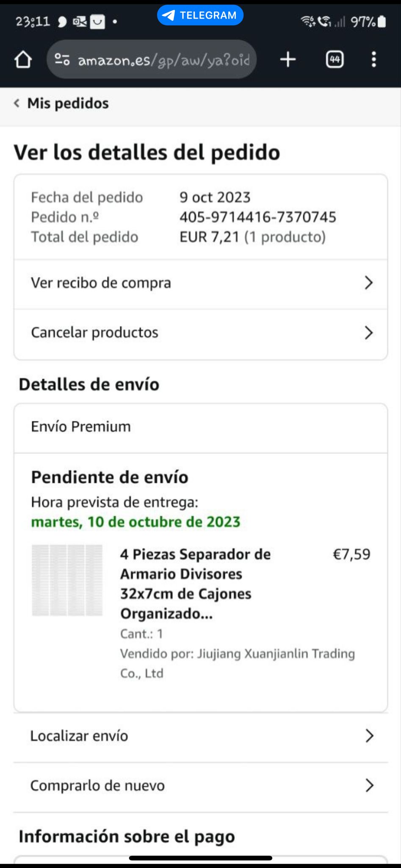This screenshot has width=401, height=868.
Task: Open the 4 Piezas Separador product link
Action: [x=195, y=584]
